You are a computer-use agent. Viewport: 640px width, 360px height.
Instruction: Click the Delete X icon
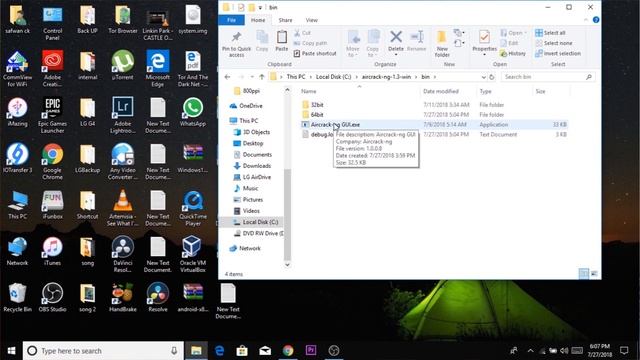(396, 37)
